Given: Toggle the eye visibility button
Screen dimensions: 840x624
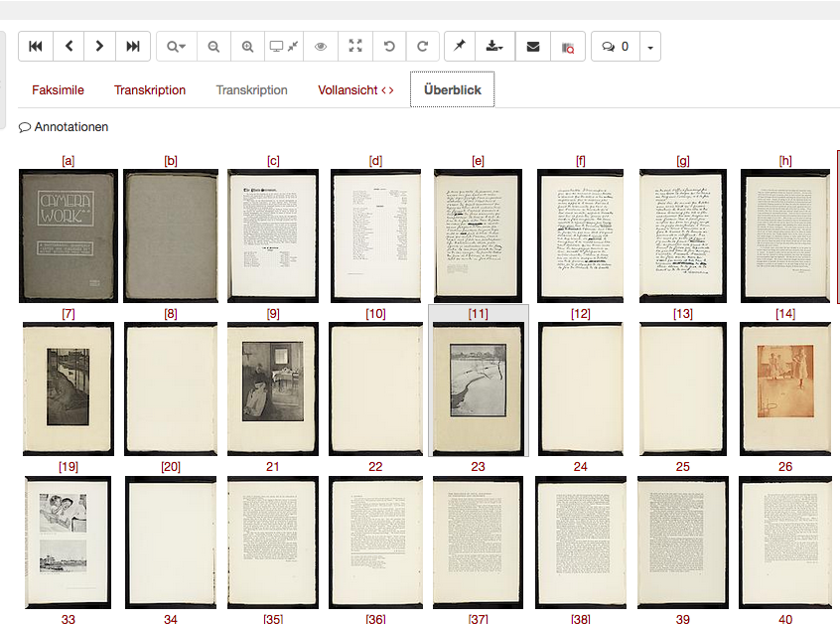Looking at the screenshot, I should pyautogui.click(x=321, y=47).
